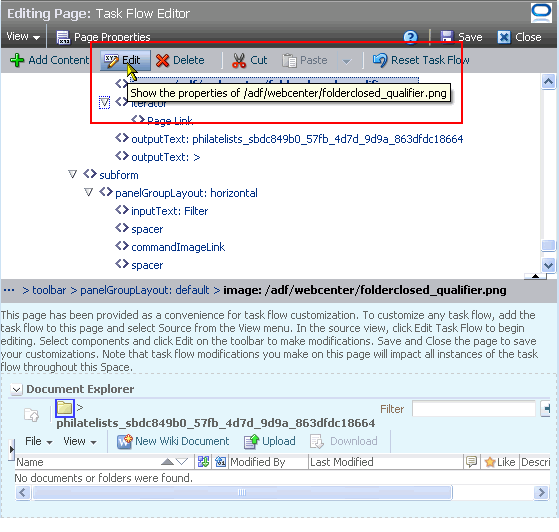Click the splitter collapse arrow

[x=535, y=276]
